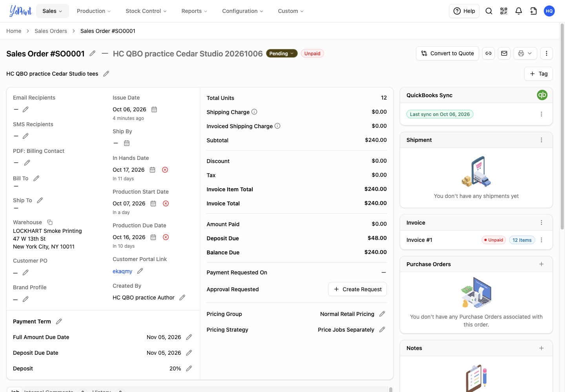Edit the Customer Portal Link pencil
Image resolution: width=565 pixels, height=392 pixels.
point(140,271)
